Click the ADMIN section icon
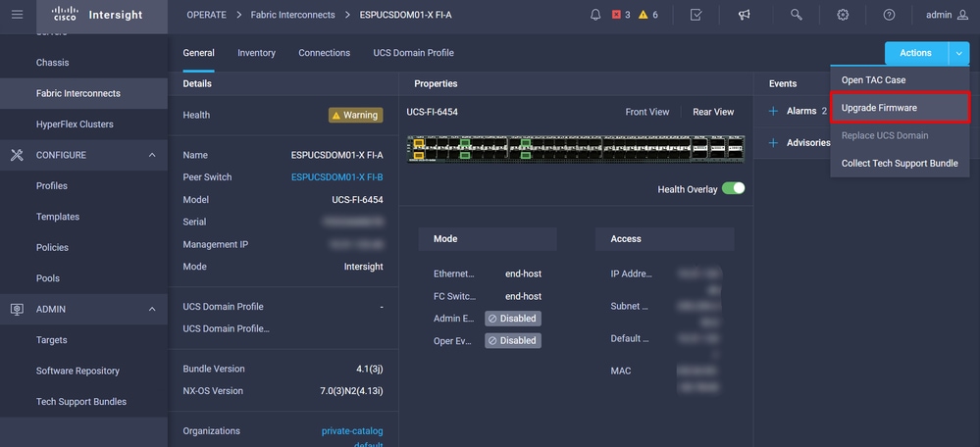Viewport: 980px width, 447px height. [x=17, y=309]
